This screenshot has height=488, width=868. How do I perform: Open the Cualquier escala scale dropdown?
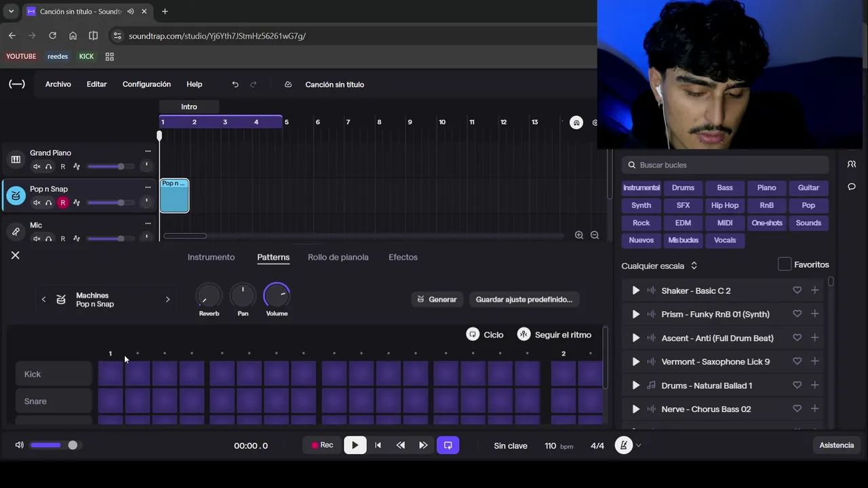coord(659,266)
